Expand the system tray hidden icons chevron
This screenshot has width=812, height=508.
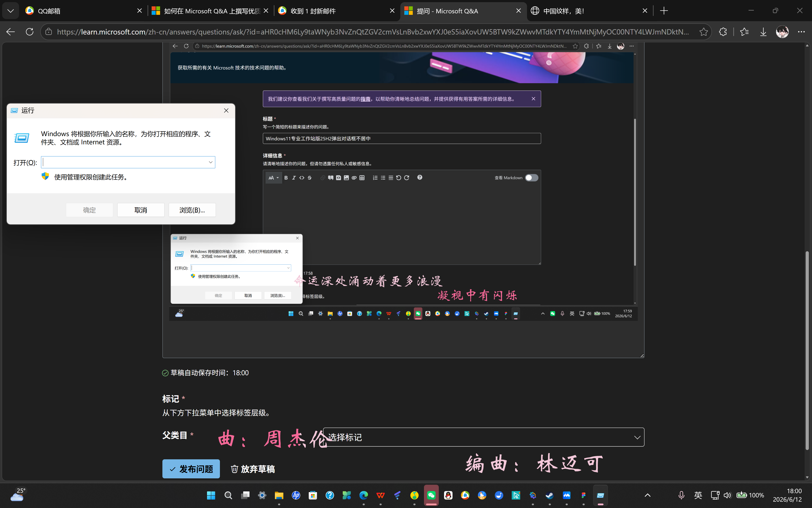[647, 495]
